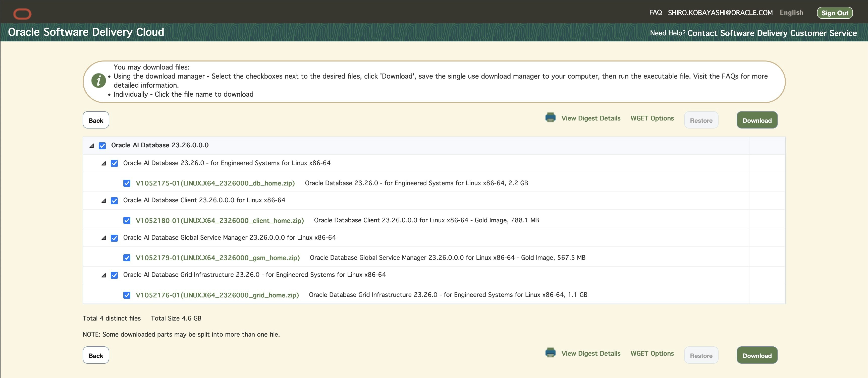
Task: Click the bottom Back button
Action: tap(96, 355)
